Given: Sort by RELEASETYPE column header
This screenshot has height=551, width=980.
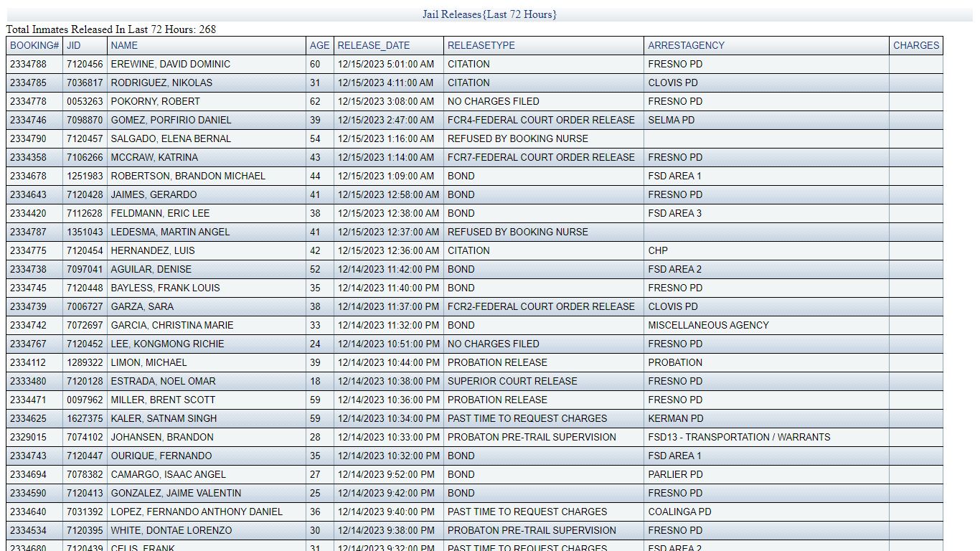Looking at the screenshot, I should click(481, 45).
